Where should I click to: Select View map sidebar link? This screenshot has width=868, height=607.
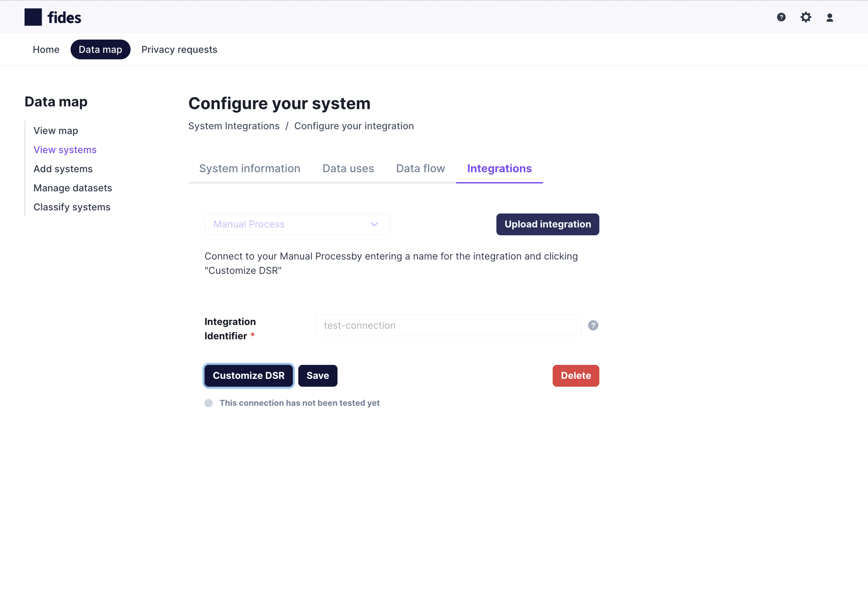tap(56, 131)
